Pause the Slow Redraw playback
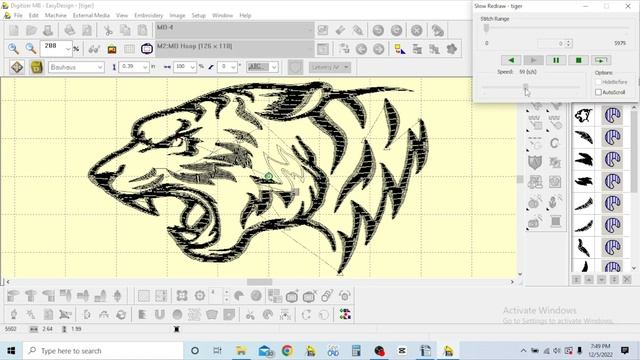 (x=556, y=60)
